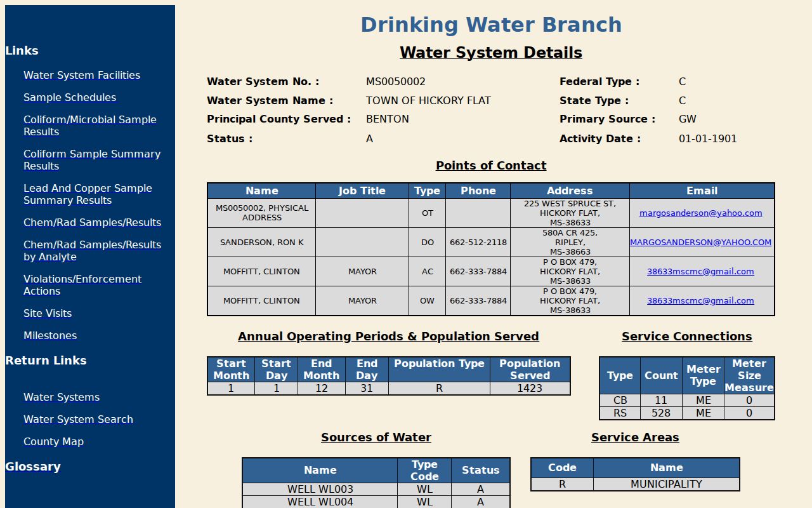This screenshot has height=508, width=812.
Task: Email margosanderson@yahoo.com in lowercase for physical address
Action: [x=700, y=213]
